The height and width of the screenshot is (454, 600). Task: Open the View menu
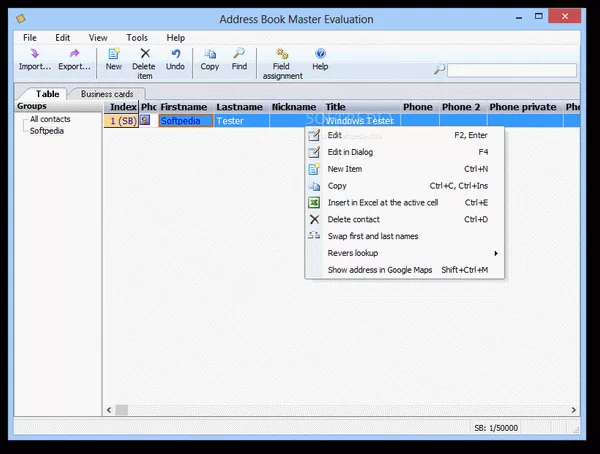98,37
